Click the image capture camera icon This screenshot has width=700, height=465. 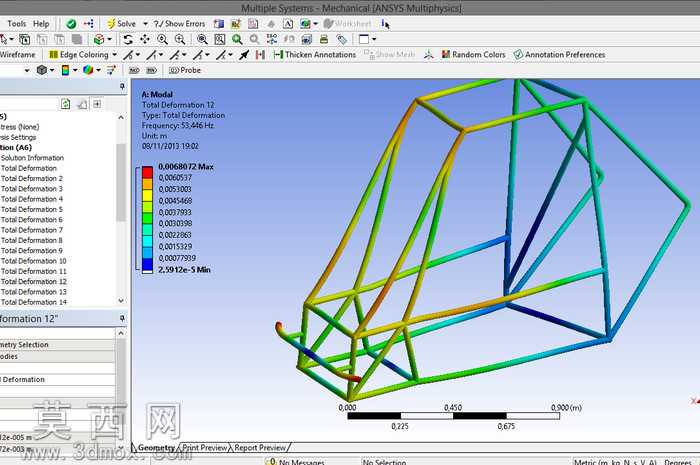307,39
